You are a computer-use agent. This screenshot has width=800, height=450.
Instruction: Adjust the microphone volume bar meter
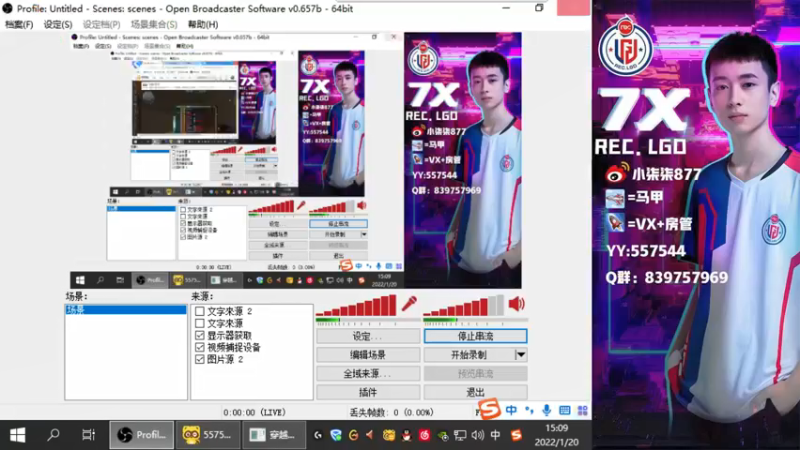click(x=356, y=306)
